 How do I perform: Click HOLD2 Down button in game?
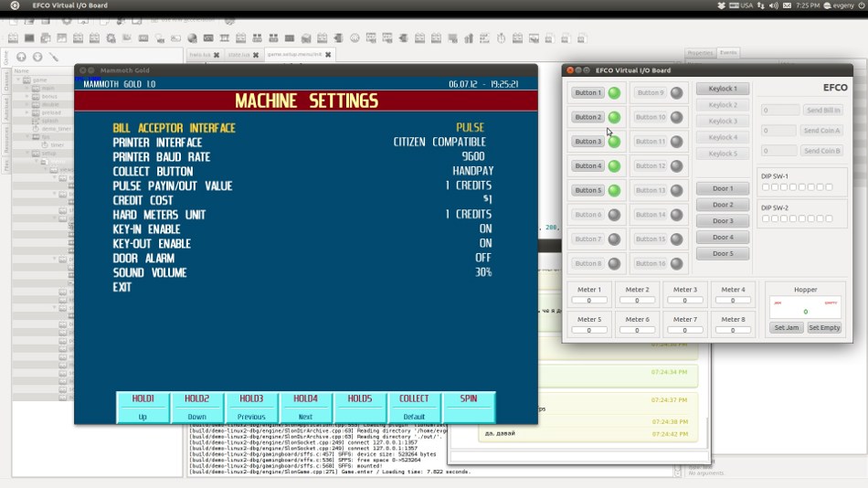click(196, 408)
